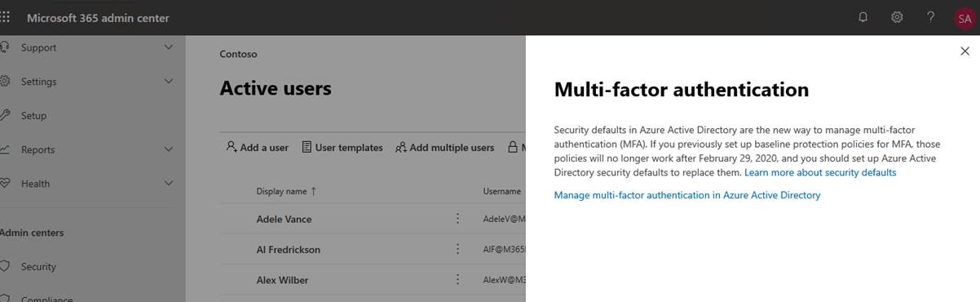Click the Setup wrench icon
Viewport: 980px width, 302px height.
pyautogui.click(x=4, y=115)
